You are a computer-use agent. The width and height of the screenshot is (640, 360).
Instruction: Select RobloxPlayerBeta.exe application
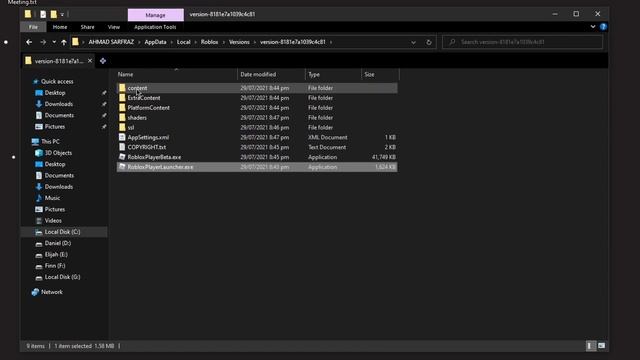[257, 157]
